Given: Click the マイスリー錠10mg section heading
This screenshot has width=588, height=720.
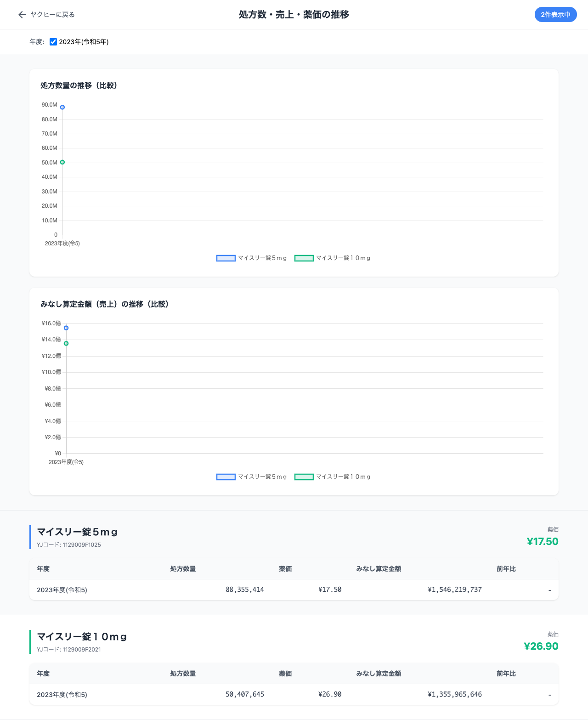Looking at the screenshot, I should (x=82, y=637).
